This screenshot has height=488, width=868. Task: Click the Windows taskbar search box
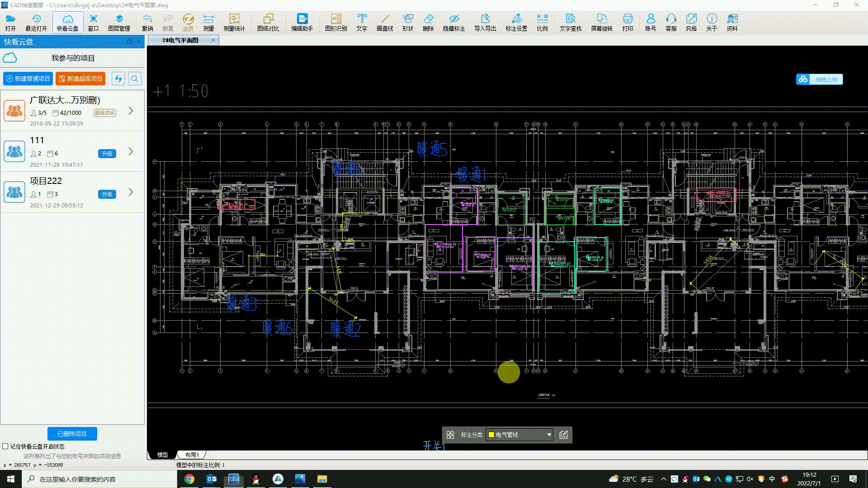click(x=99, y=479)
